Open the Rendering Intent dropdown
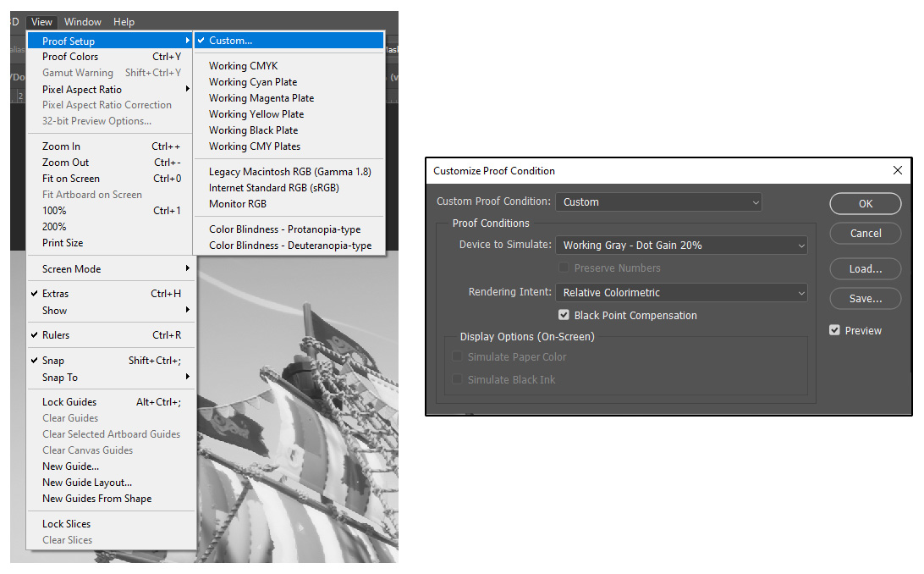 point(681,291)
